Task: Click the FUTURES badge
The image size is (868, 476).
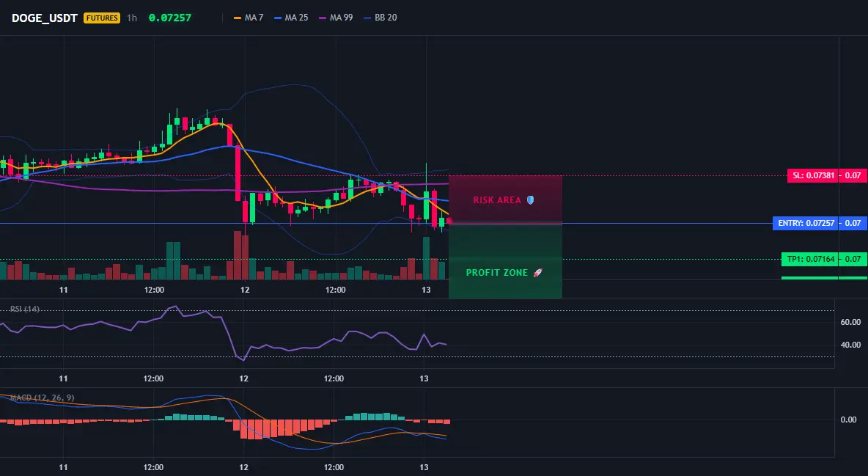Action: [x=102, y=18]
